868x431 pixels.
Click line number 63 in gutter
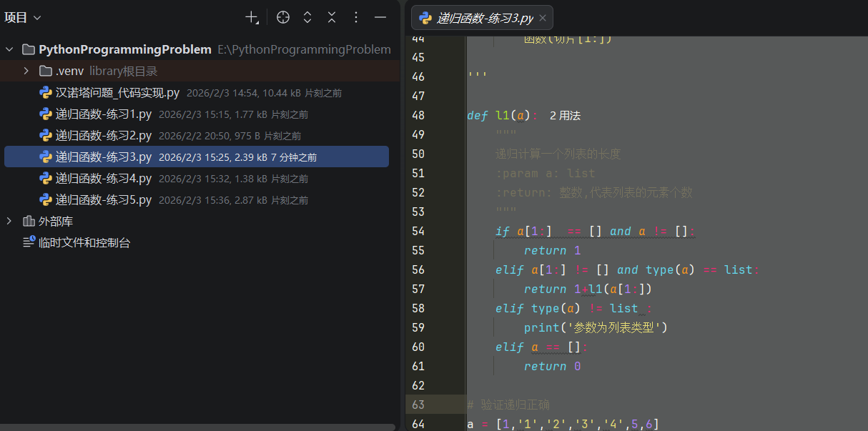click(418, 405)
